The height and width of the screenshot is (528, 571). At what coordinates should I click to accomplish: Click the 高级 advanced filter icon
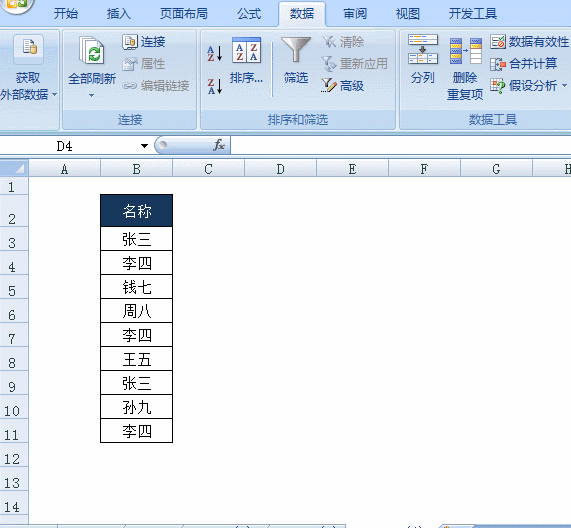328,86
